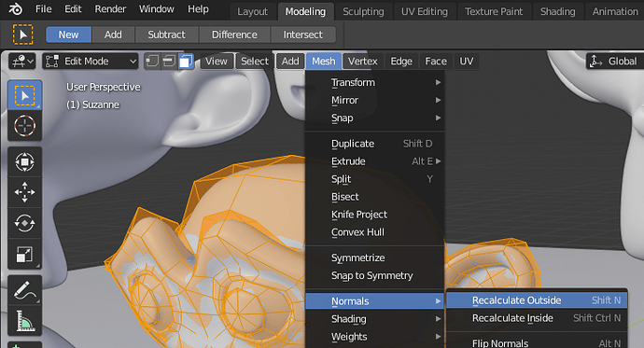Set selection mode to New
The height and width of the screenshot is (348, 644).
[68, 35]
